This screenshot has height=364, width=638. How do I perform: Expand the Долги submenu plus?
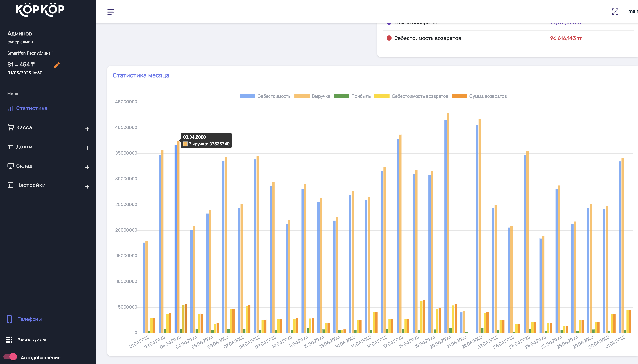87,148
